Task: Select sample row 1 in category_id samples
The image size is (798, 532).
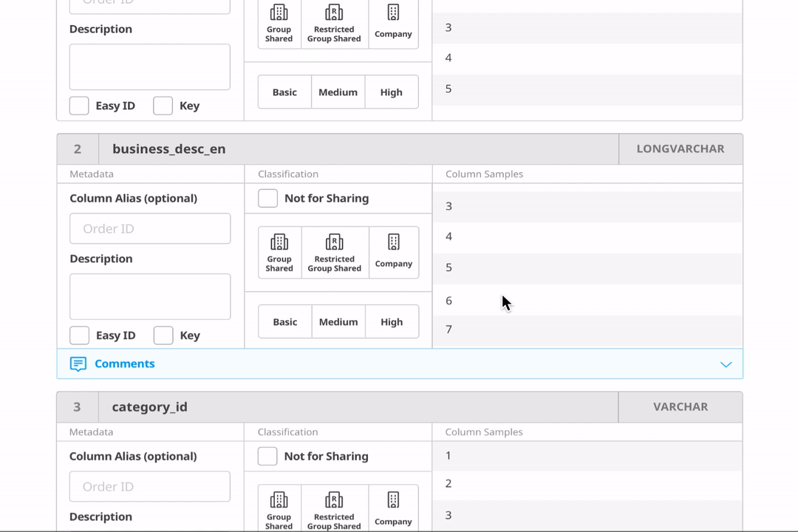Action: click(587, 456)
